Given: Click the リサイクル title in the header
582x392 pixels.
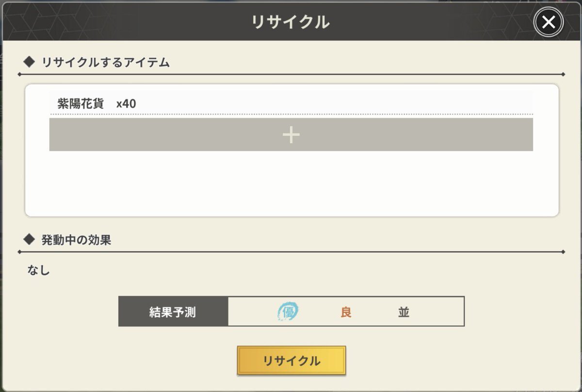Looking at the screenshot, I should (x=291, y=22).
